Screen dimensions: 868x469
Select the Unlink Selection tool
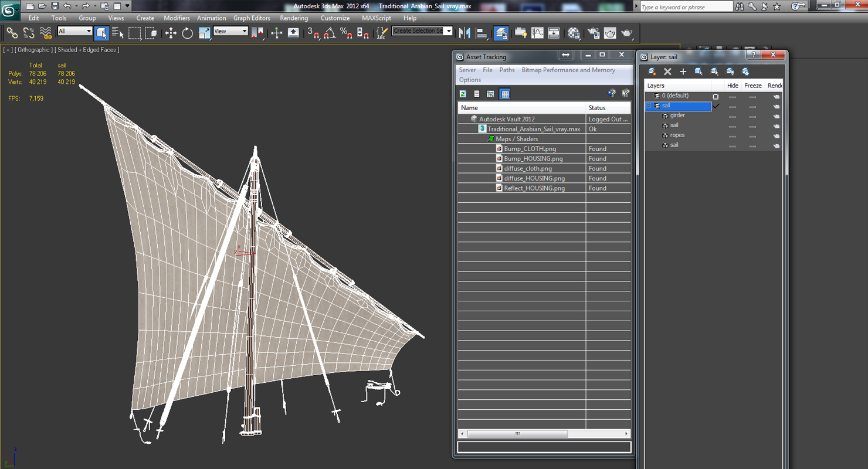click(28, 33)
